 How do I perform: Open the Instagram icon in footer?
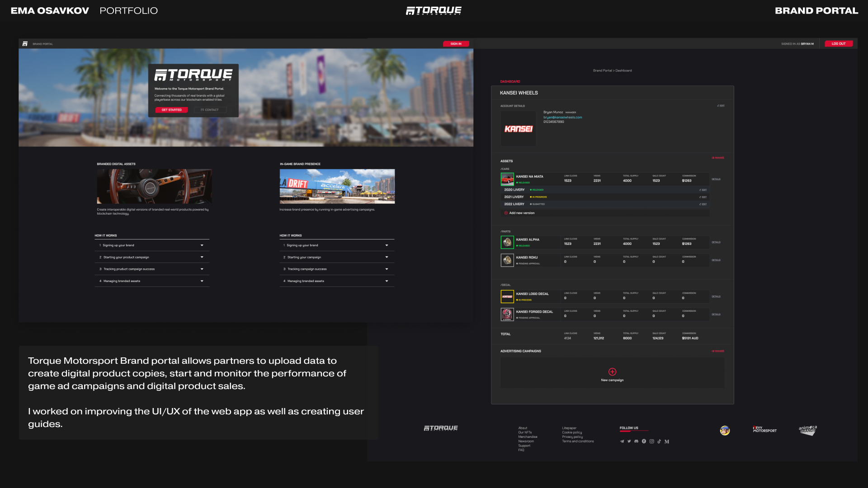point(651,441)
